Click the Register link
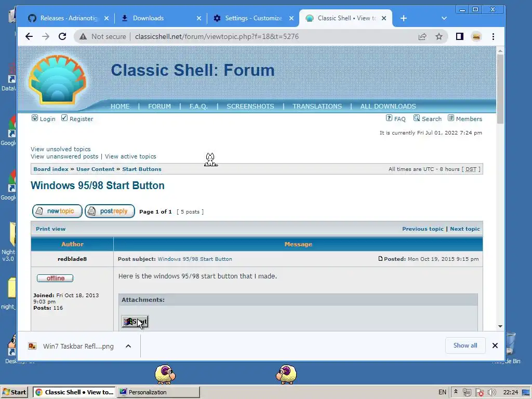The width and height of the screenshot is (532, 399). [81, 119]
